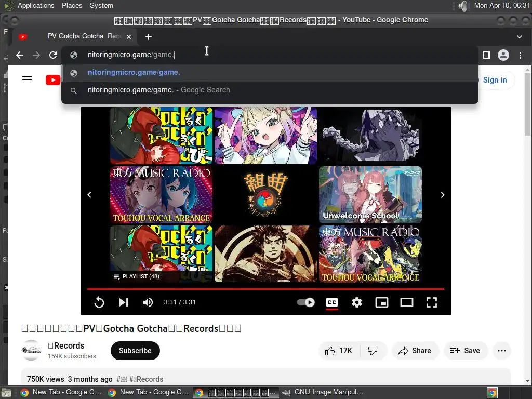Click show desktop icon in taskbar
This screenshot has width=532, height=399.
6,393
